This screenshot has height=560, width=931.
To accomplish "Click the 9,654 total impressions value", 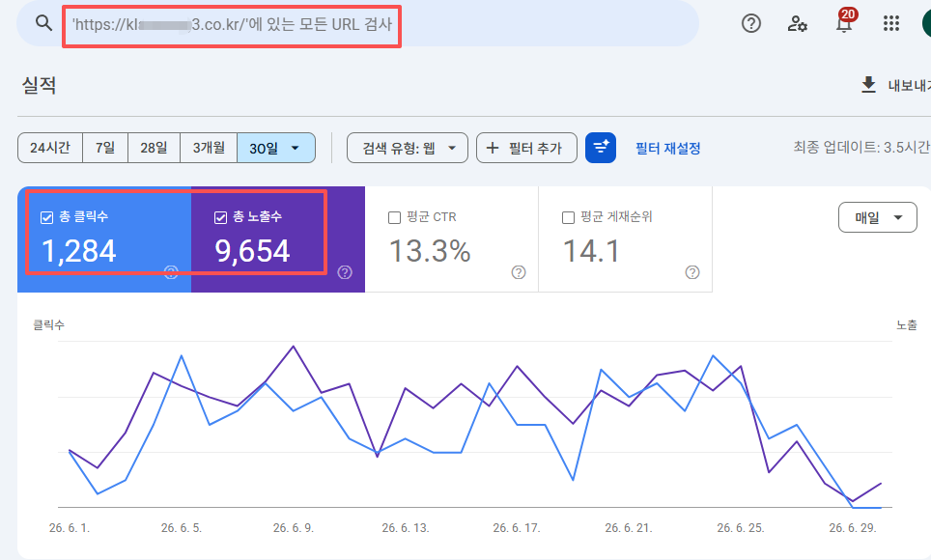I will click(x=252, y=251).
